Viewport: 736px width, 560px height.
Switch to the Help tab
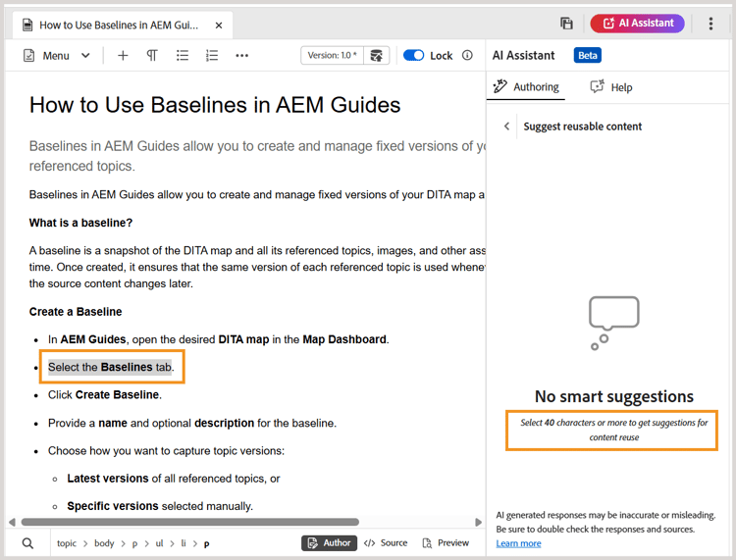[x=611, y=86]
